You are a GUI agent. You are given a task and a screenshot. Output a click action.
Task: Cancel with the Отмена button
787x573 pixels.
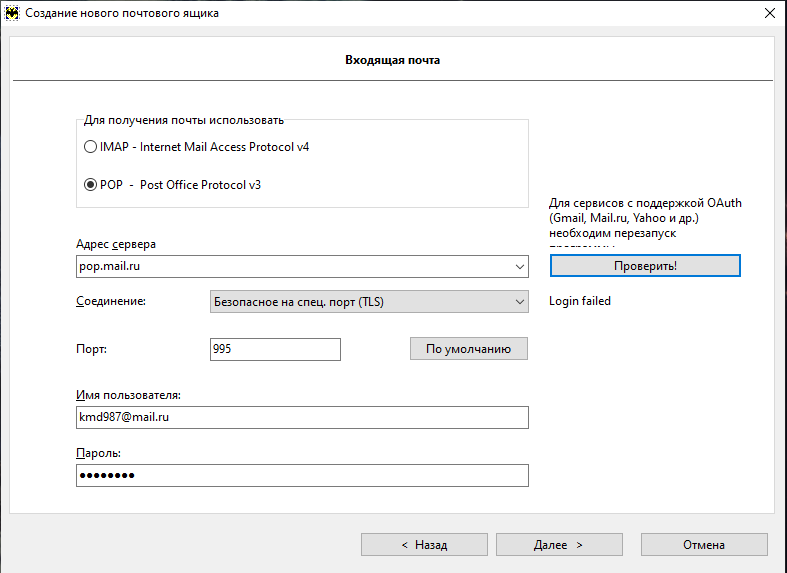click(704, 544)
